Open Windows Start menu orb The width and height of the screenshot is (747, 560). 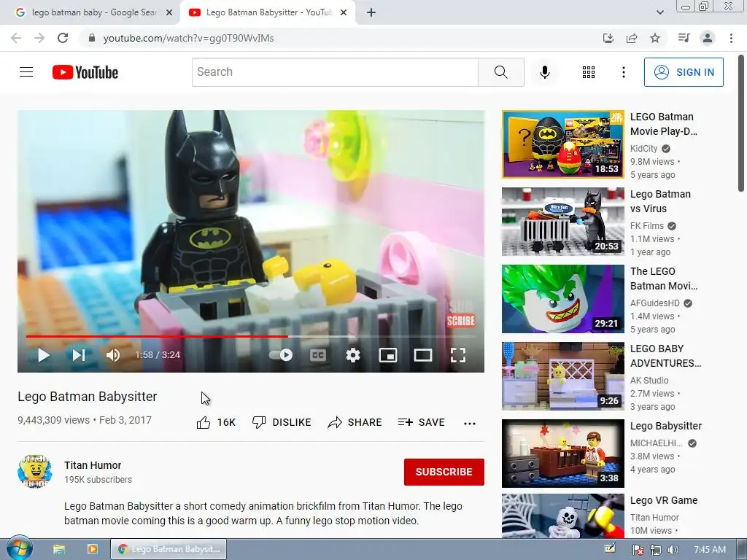[x=20, y=548]
